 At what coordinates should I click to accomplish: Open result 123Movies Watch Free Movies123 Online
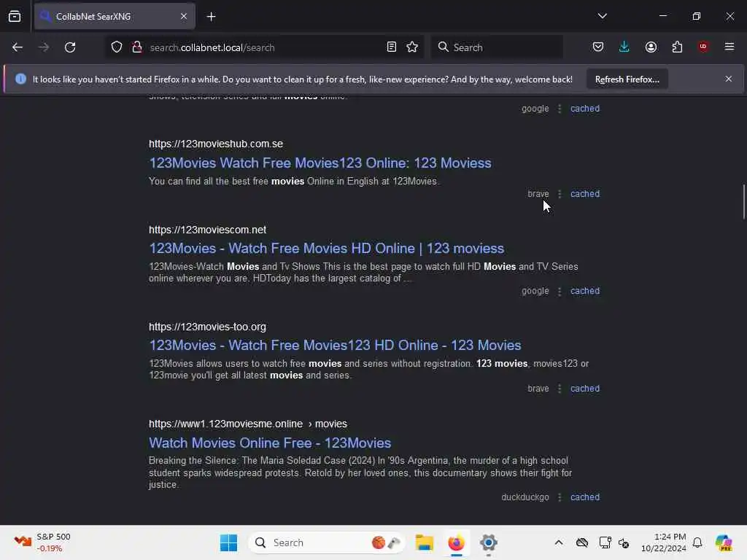[320, 163]
